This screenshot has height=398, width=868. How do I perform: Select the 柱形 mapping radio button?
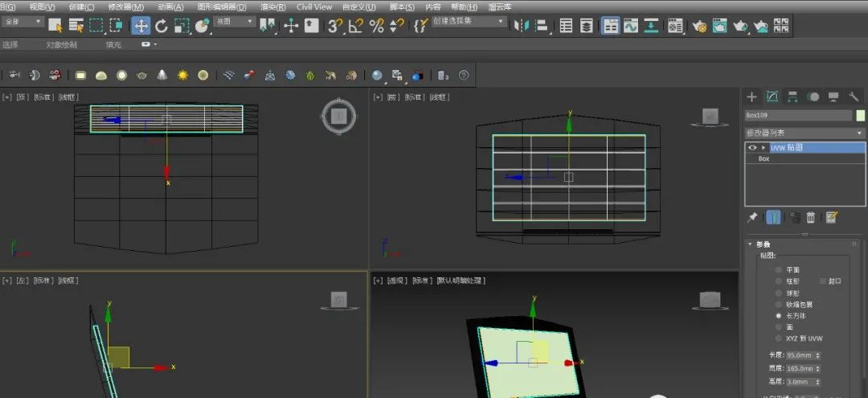[x=778, y=281]
